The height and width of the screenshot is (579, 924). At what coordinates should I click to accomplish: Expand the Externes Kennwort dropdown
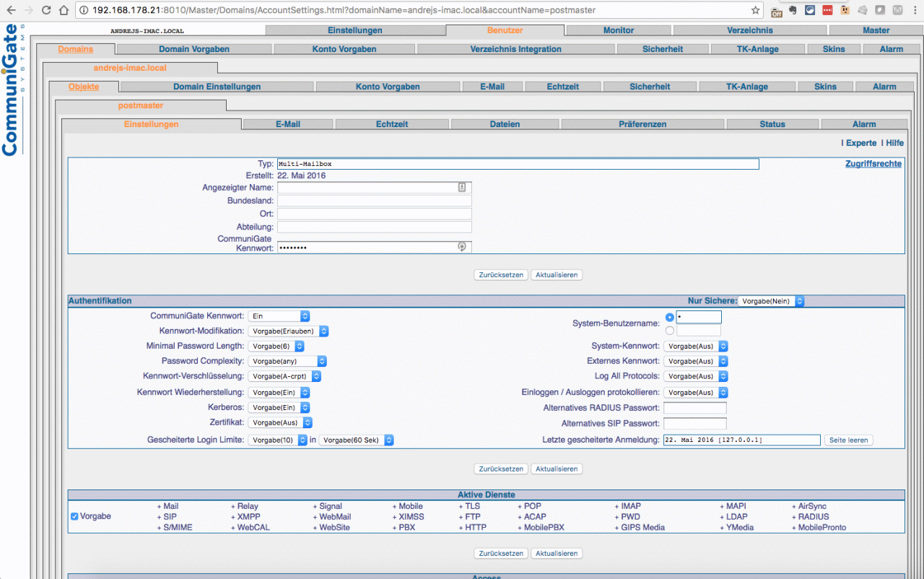696,361
